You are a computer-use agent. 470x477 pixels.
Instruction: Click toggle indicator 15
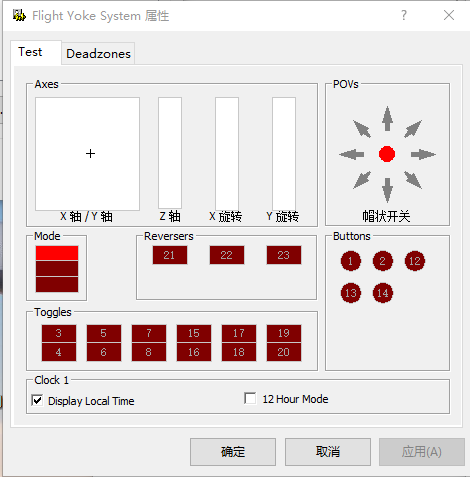coord(194,333)
